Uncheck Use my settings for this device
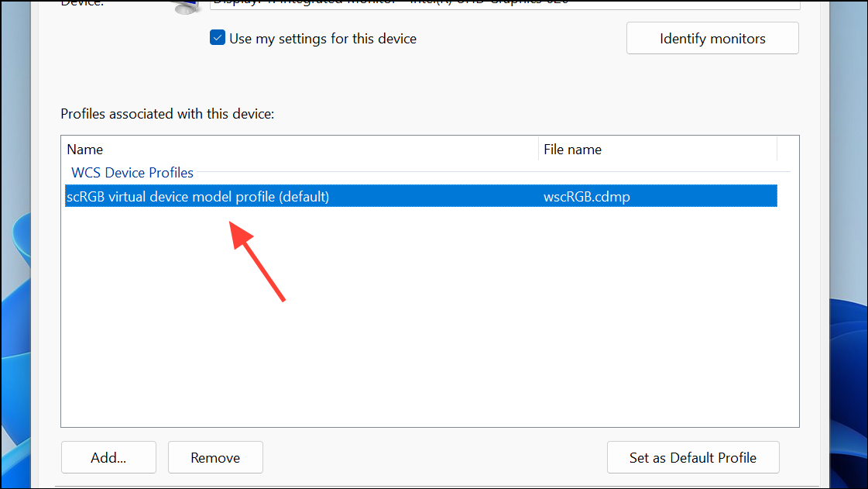This screenshot has width=868, height=489. click(218, 39)
